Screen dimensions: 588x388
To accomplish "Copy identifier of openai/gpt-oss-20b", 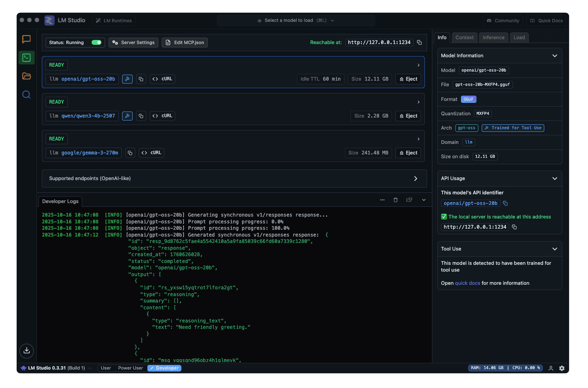I will (x=141, y=79).
